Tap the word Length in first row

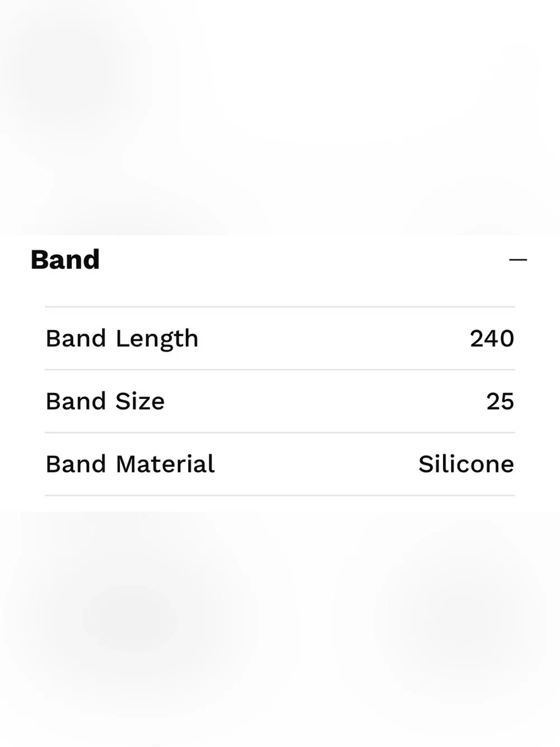click(157, 340)
